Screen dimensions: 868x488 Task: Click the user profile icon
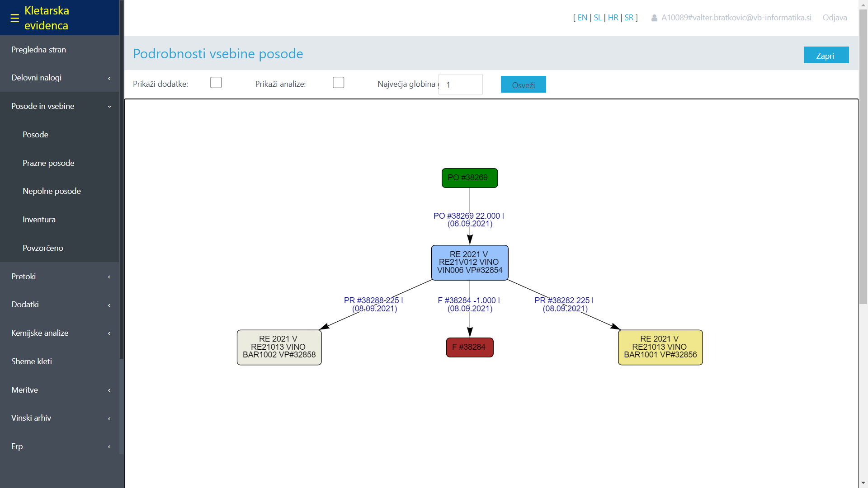[654, 18]
